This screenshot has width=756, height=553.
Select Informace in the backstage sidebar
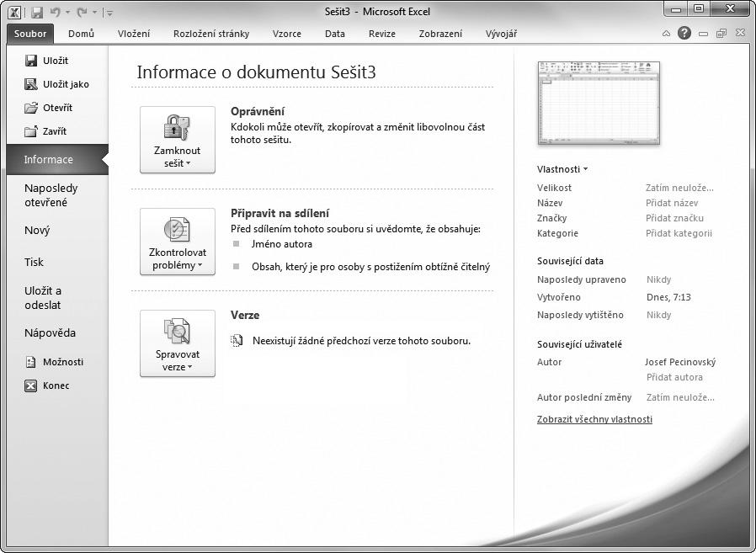[x=57, y=160]
